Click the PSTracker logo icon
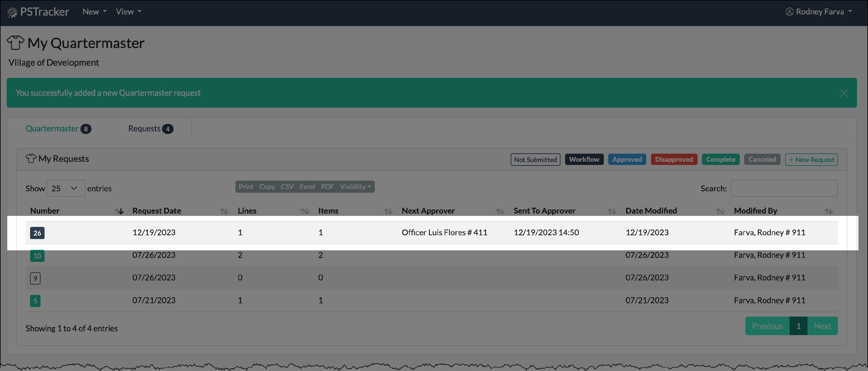The image size is (868, 371). point(12,12)
